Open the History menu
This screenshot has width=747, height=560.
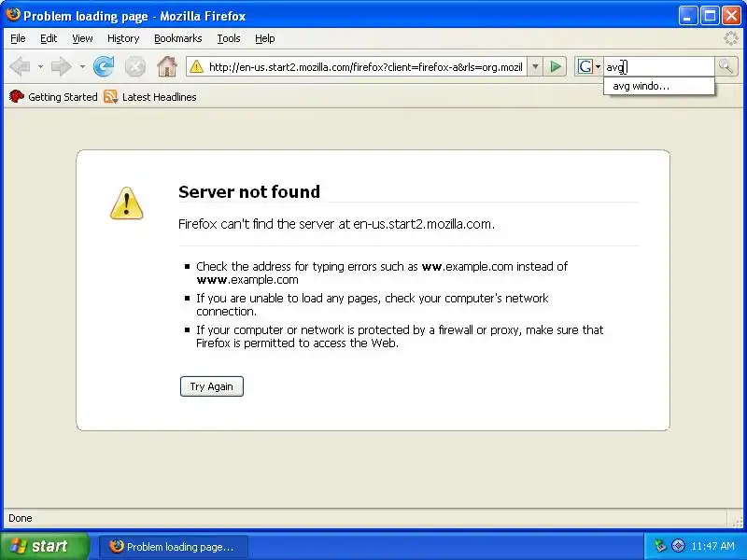pos(123,38)
